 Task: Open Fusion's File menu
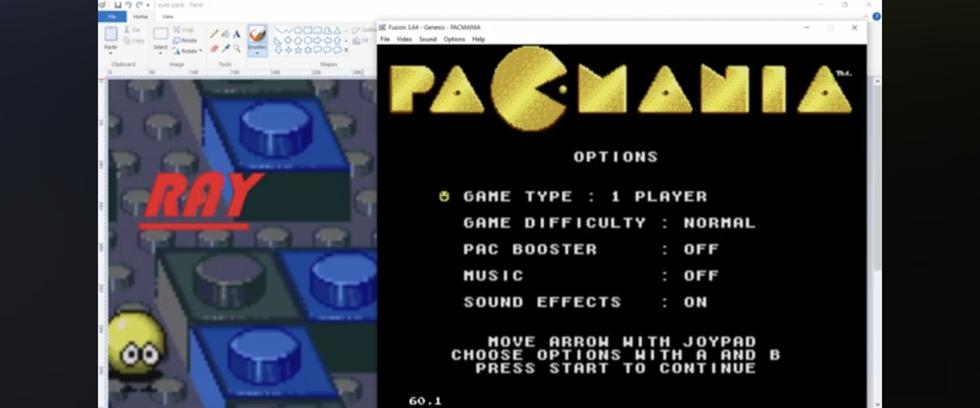(385, 39)
